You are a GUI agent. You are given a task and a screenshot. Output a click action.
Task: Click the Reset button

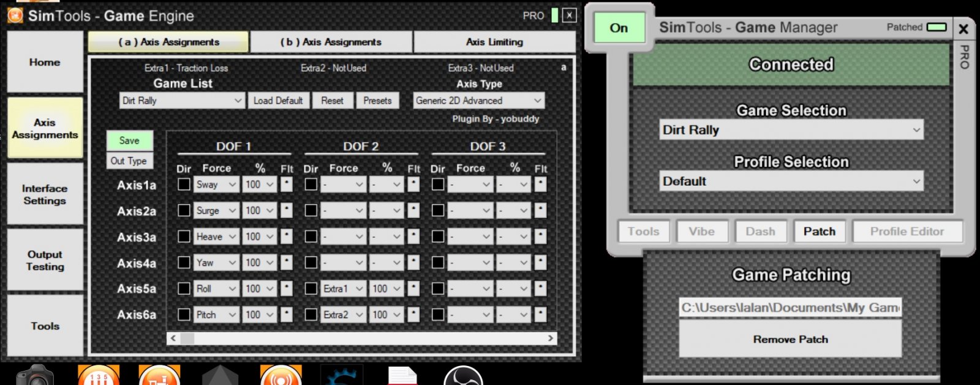pyautogui.click(x=332, y=101)
